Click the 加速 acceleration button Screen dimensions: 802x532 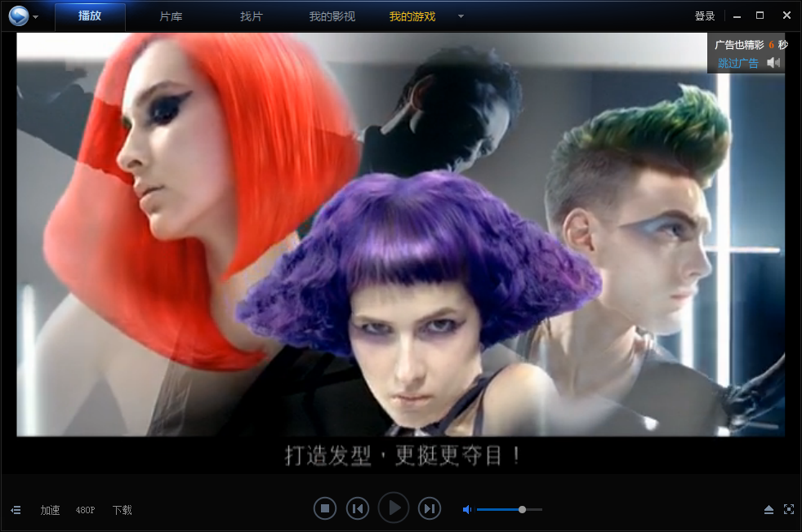50,510
